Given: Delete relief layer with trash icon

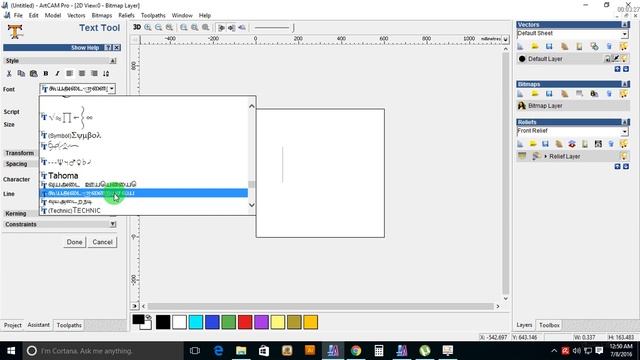Looking at the screenshot, I should pyautogui.click(x=611, y=144).
